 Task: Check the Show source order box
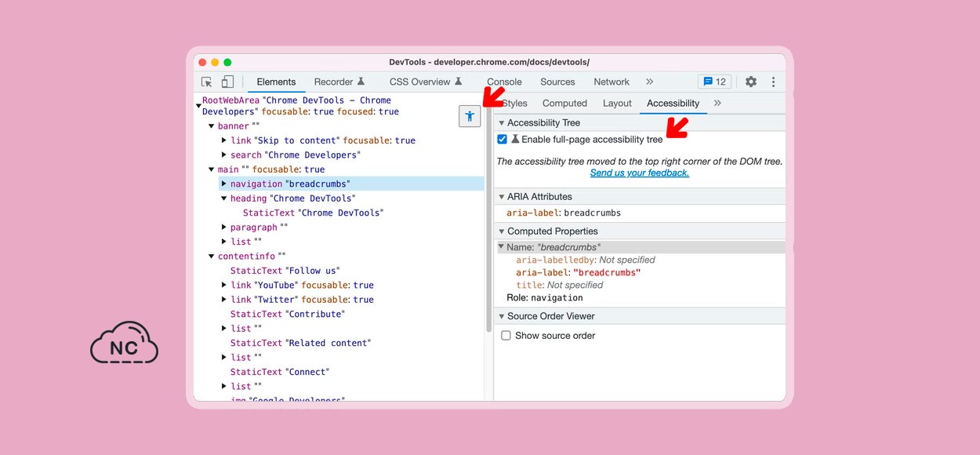pos(506,335)
